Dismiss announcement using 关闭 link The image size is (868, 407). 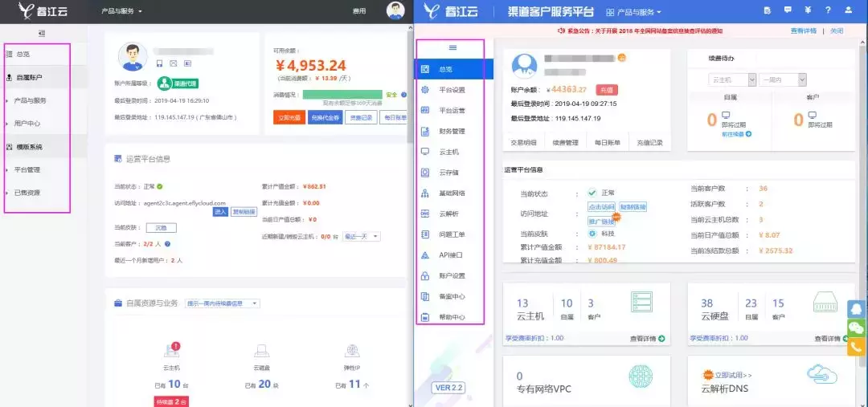(837, 31)
